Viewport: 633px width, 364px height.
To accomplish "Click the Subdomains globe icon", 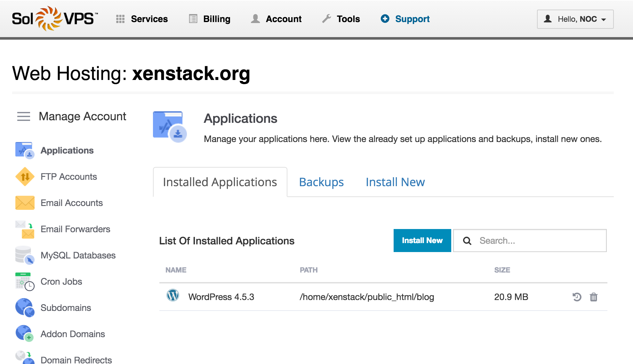I will point(25,308).
